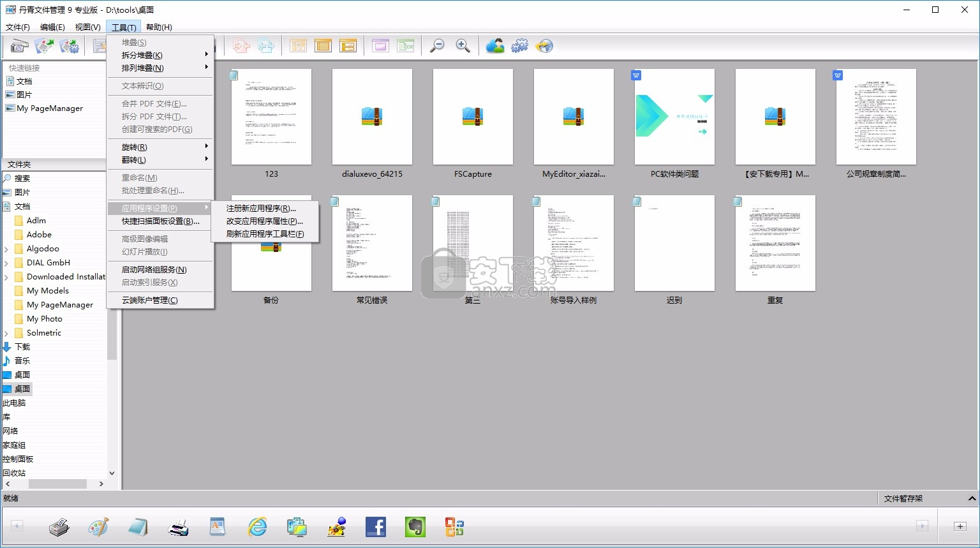This screenshot has width=980, height=548.
Task: Expand 旋转(R) submenu
Action: 160,147
